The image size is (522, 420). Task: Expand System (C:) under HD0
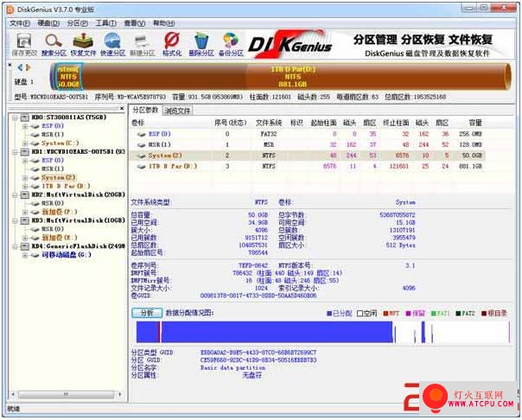tap(25, 143)
